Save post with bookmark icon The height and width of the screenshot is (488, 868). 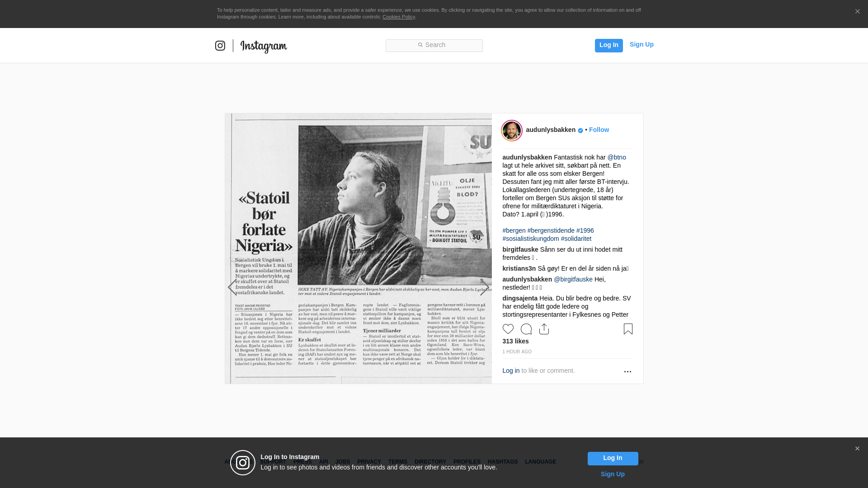[628, 329]
